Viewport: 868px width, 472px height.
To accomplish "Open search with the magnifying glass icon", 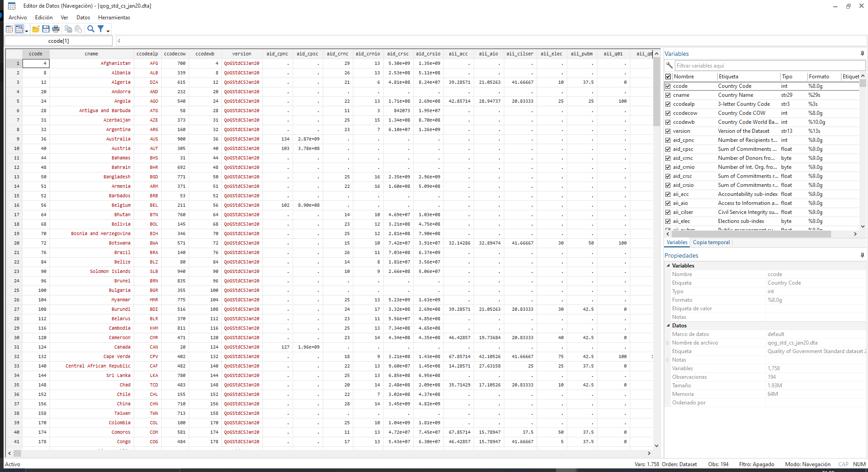I will [90, 29].
